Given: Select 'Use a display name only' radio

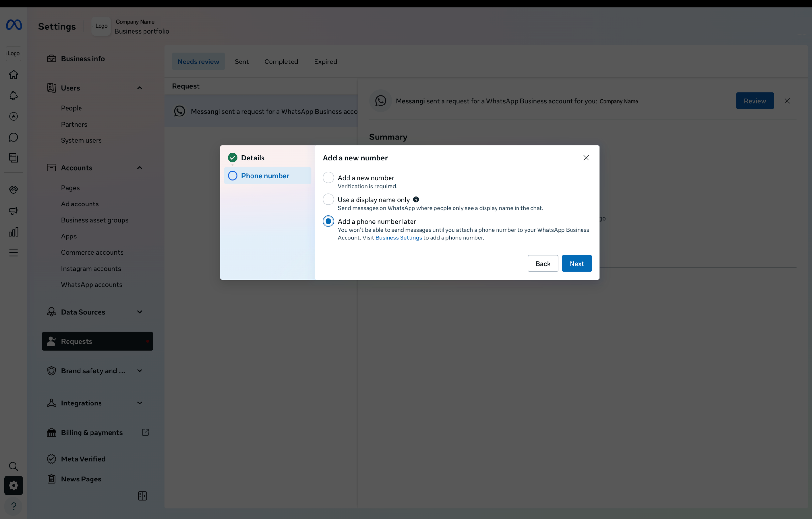Looking at the screenshot, I should pos(328,199).
